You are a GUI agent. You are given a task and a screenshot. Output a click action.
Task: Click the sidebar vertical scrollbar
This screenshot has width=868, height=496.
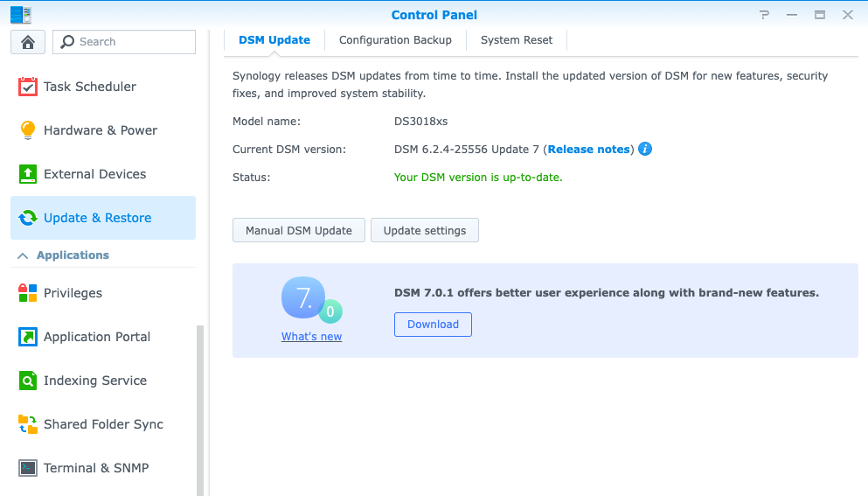click(200, 410)
